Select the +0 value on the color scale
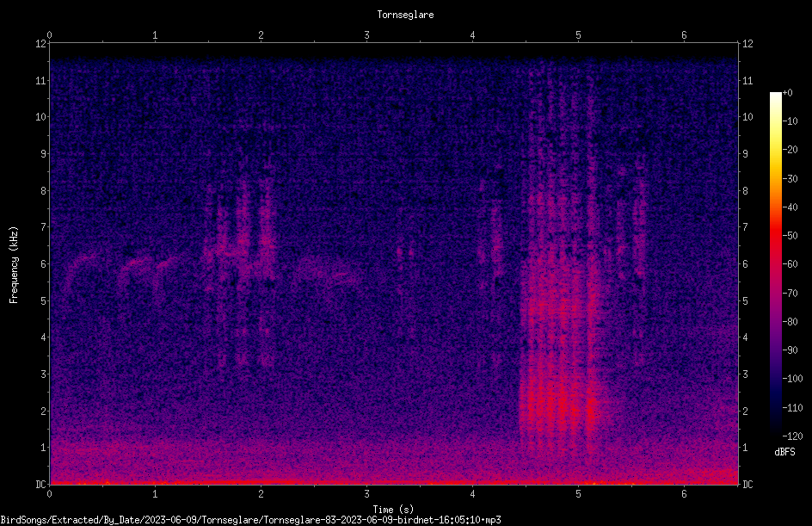The image size is (812, 526). [x=787, y=93]
